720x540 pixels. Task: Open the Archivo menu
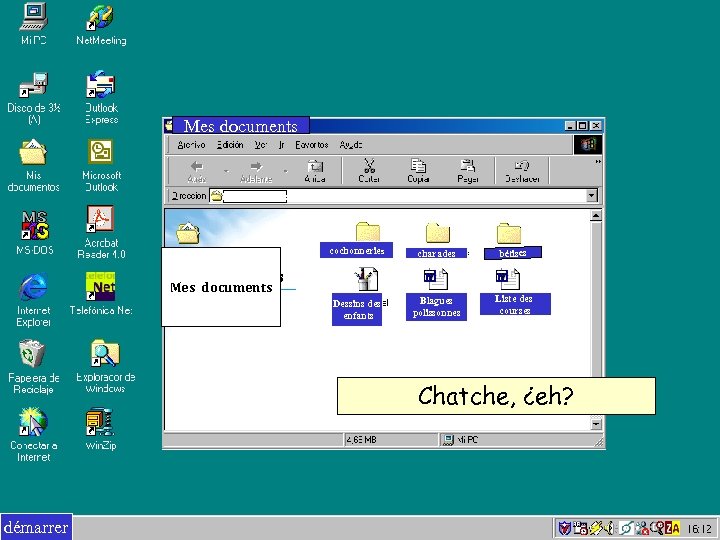pos(191,145)
